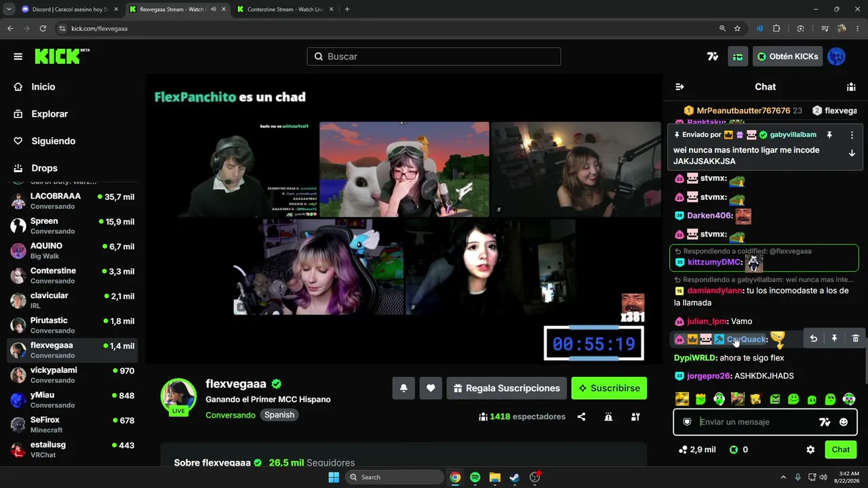
Task: Open Steam from the taskbar
Action: click(514, 477)
